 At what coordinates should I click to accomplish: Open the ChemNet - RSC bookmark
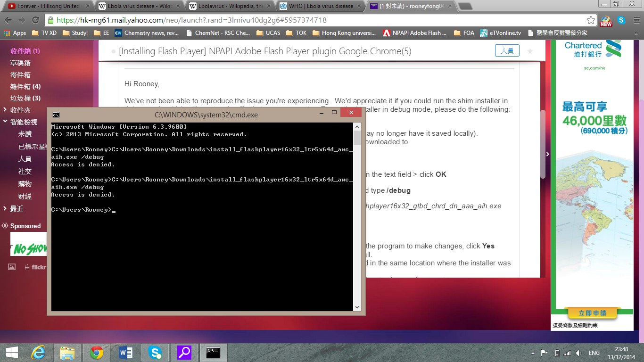(218, 33)
